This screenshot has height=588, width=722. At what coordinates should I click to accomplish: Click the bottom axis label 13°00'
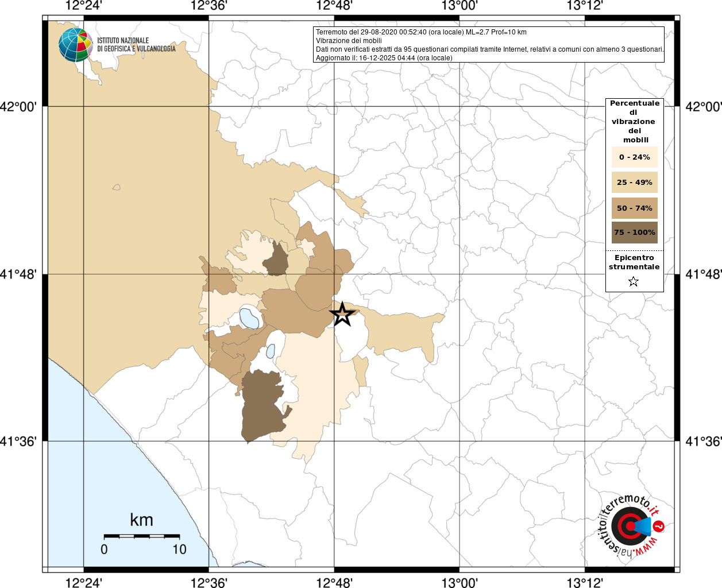pos(460,582)
